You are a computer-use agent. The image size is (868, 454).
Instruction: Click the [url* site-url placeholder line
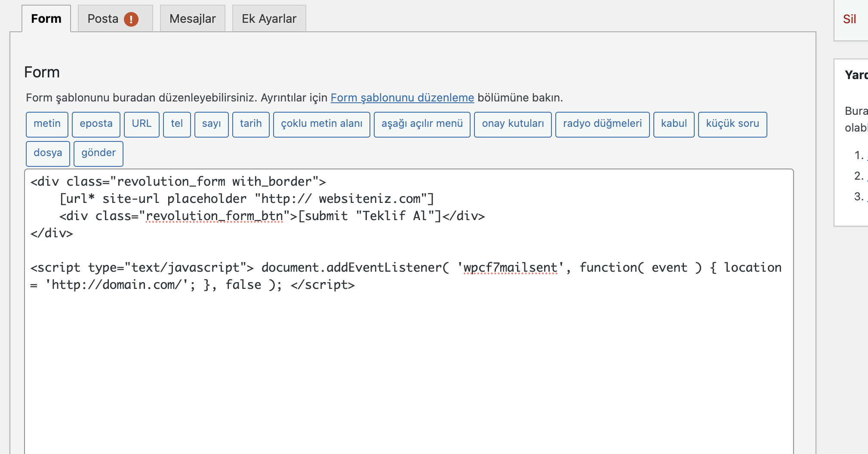coord(247,199)
